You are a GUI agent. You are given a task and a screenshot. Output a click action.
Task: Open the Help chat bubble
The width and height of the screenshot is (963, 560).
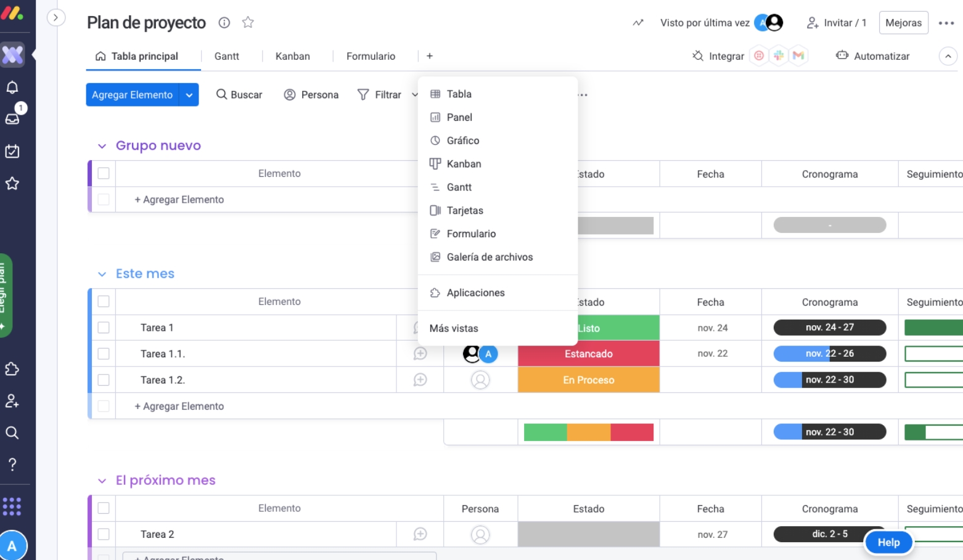point(888,542)
